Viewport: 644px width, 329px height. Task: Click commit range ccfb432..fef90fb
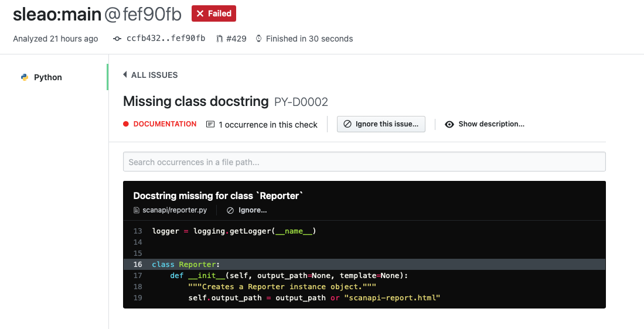(x=166, y=39)
